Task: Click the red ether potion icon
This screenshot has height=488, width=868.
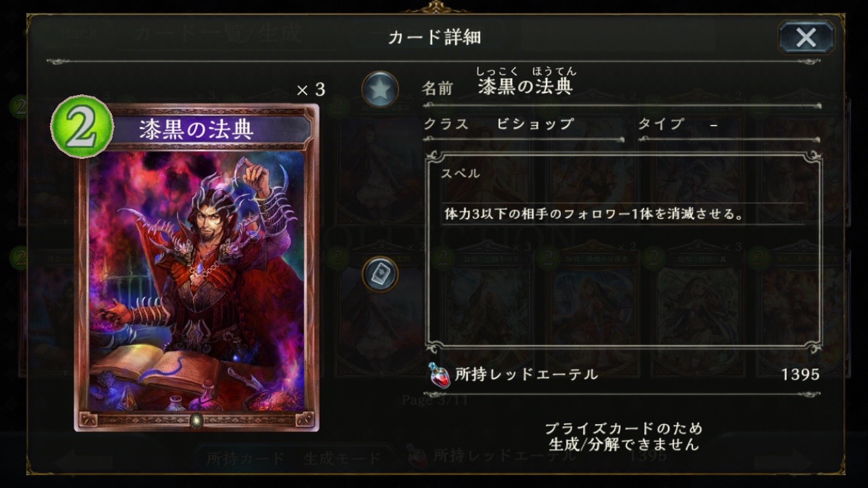Action: [439, 374]
